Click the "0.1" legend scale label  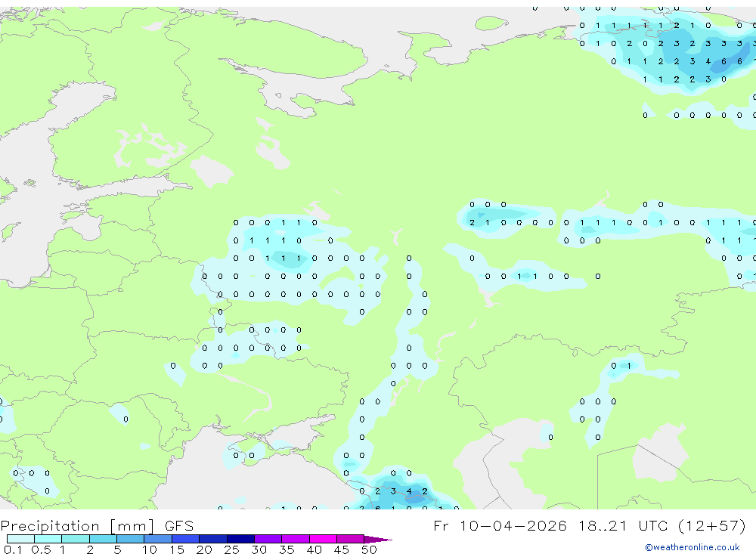[x=13, y=549]
